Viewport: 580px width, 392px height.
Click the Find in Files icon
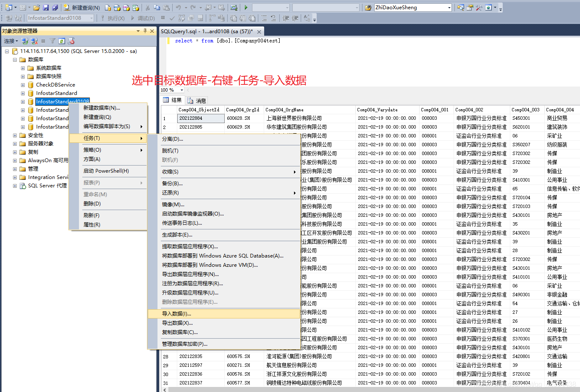tap(368, 8)
